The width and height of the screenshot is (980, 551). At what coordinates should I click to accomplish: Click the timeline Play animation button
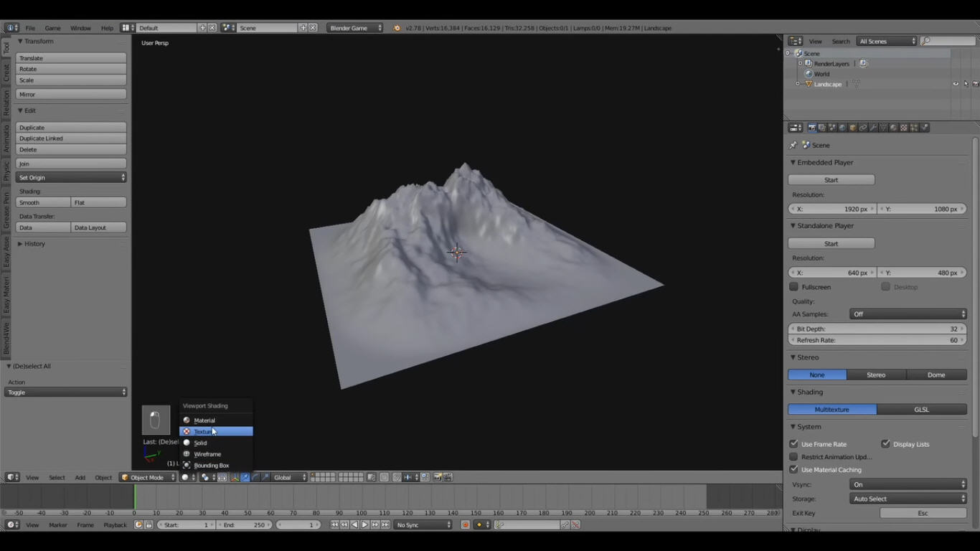(364, 525)
